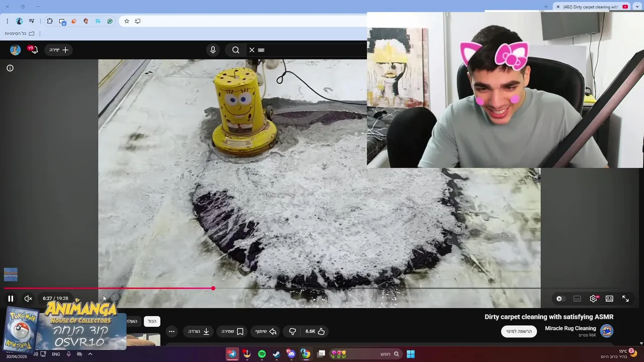Click the video title text
The image size is (644, 362).
[549, 317]
